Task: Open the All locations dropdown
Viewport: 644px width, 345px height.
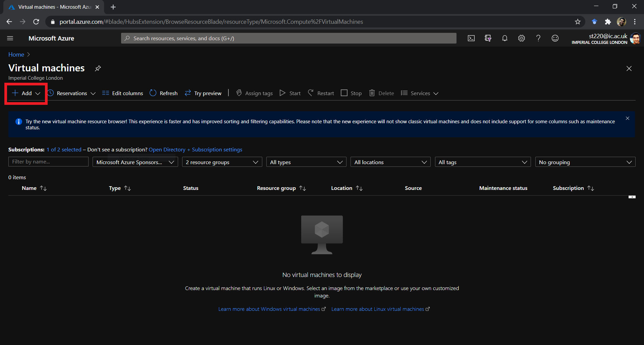Action: point(390,162)
